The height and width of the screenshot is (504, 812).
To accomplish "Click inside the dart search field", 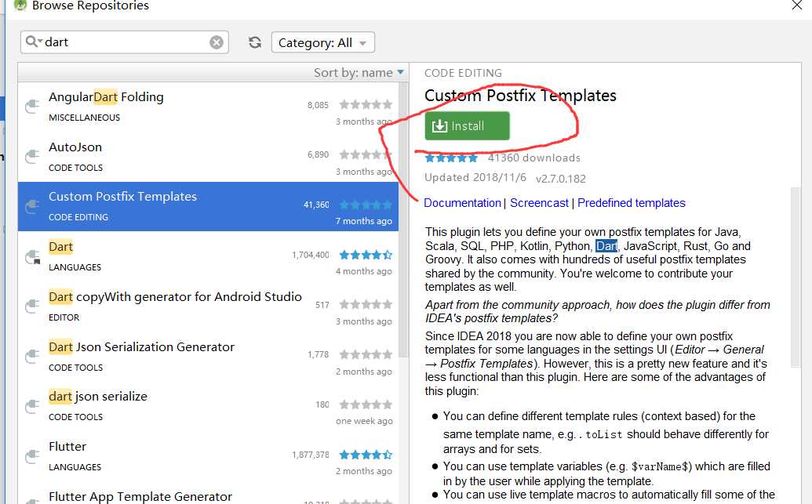I will [124, 42].
